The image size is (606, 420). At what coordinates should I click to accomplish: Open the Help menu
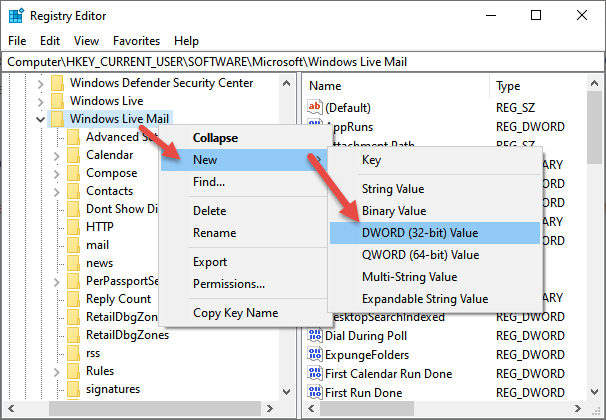186,41
